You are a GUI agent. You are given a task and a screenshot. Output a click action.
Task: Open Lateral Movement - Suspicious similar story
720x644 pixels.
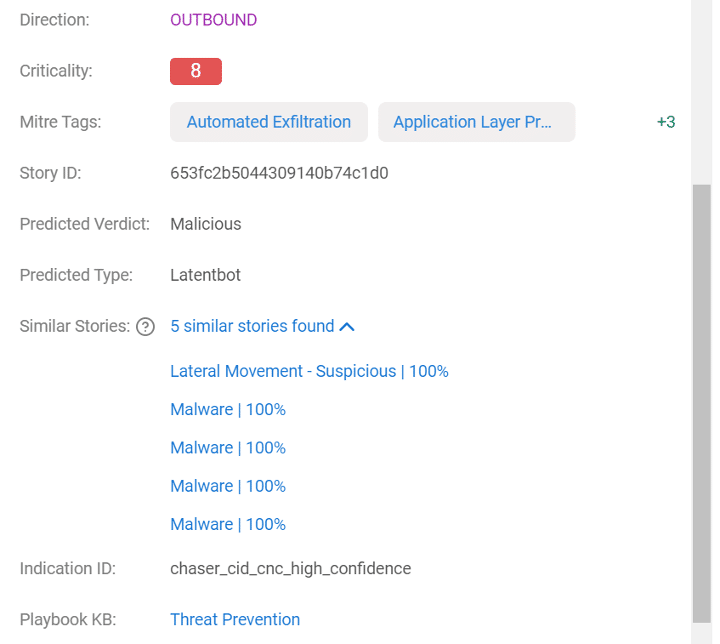coord(309,371)
